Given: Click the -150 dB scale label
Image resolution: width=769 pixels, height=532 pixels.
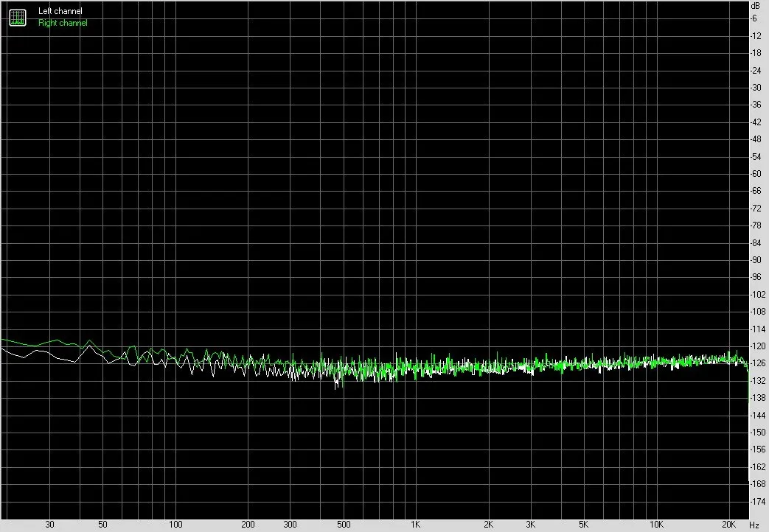Looking at the screenshot, I should click(x=758, y=433).
